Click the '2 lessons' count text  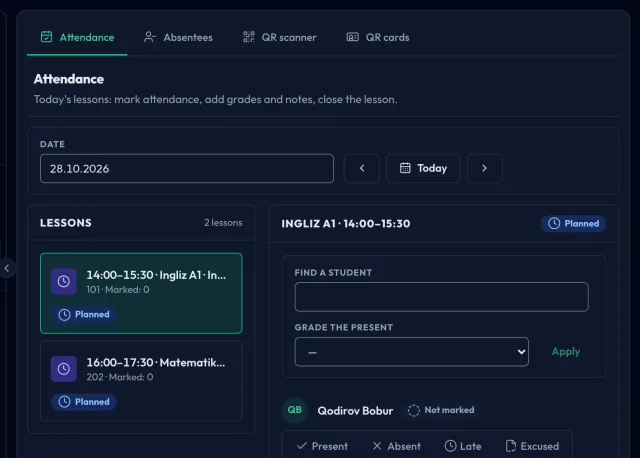pos(223,222)
